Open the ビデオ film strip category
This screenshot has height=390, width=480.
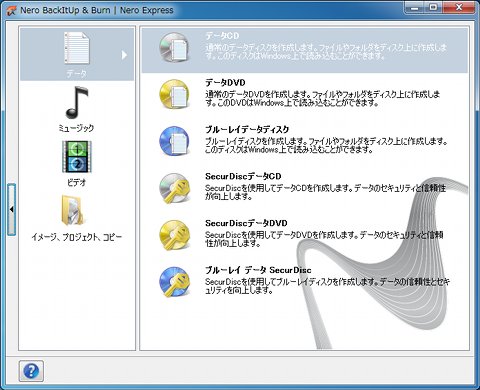tap(77, 157)
